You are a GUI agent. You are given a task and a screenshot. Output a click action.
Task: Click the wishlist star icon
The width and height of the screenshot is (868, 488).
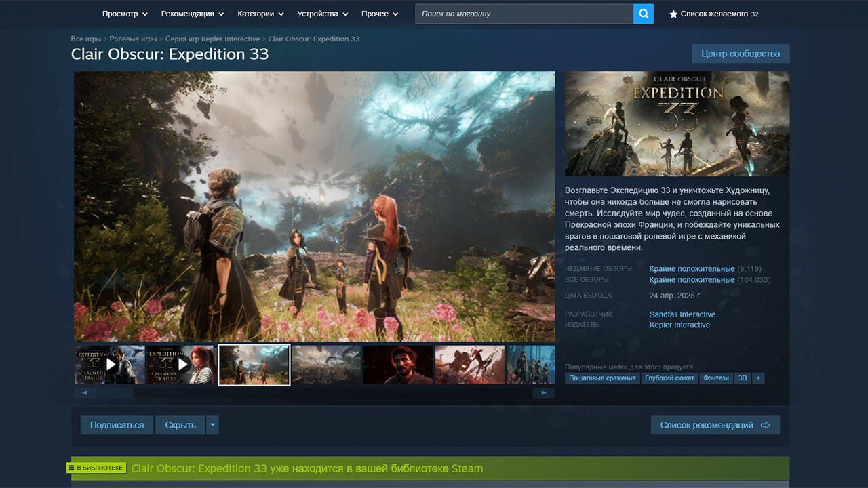click(x=673, y=14)
